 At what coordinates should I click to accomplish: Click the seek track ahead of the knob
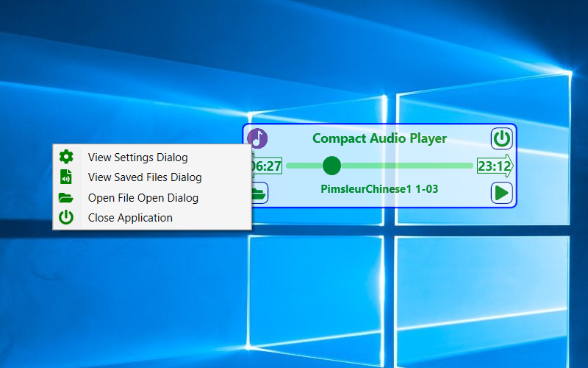click(407, 166)
